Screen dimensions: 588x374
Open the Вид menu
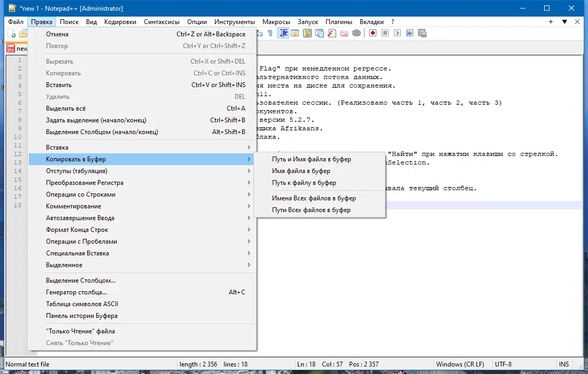[x=91, y=22]
